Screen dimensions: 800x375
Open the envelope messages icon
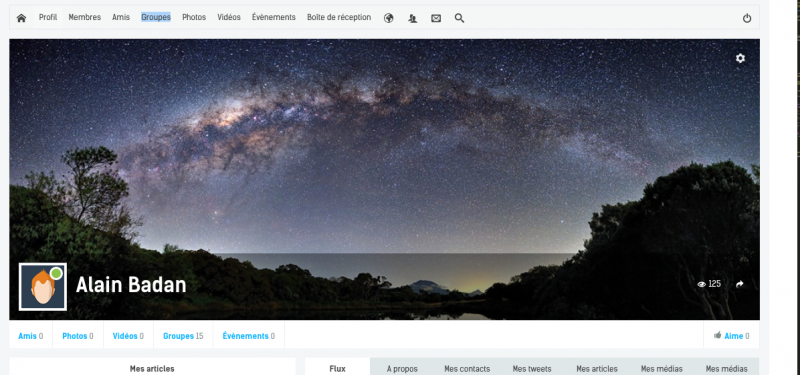coord(436,18)
